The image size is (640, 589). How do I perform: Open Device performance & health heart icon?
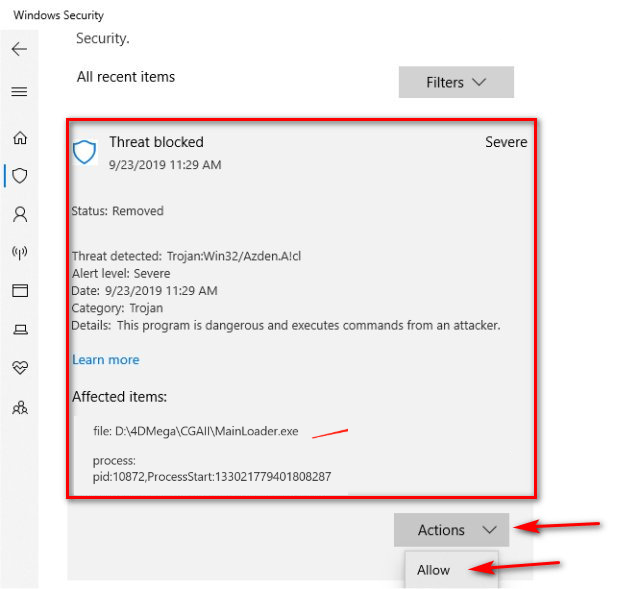coord(19,367)
